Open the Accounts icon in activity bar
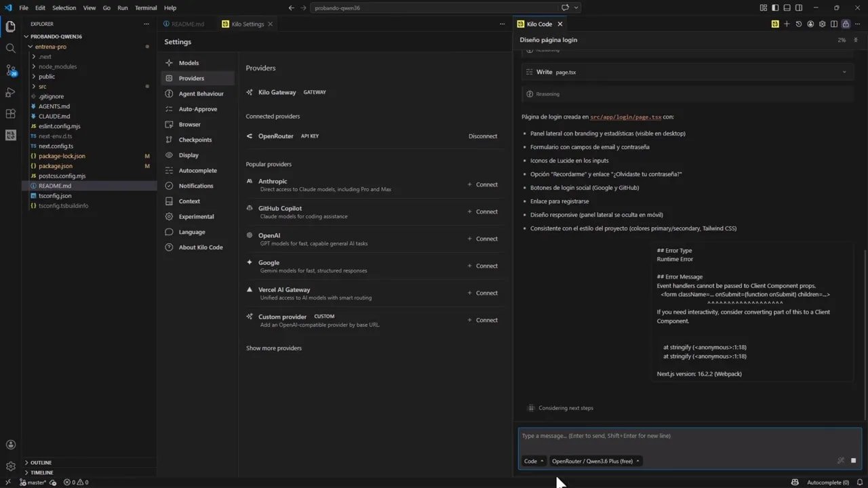Screen dimensions: 868x488 pos(10,445)
